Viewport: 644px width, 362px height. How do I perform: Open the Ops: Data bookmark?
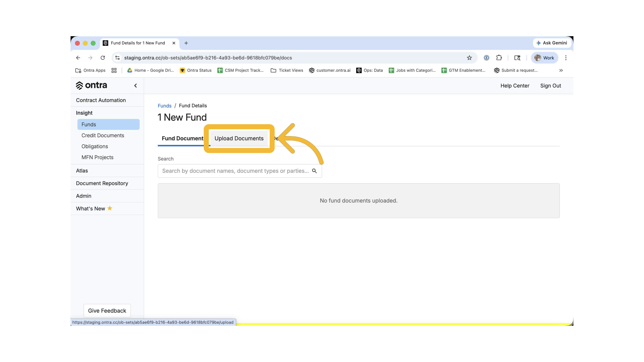click(369, 70)
